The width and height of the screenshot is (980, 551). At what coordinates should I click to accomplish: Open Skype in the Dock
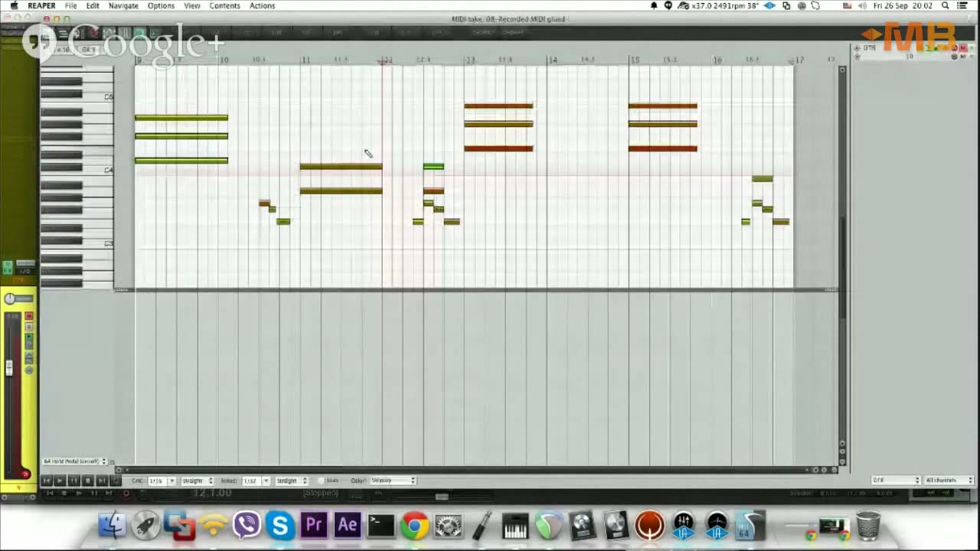tap(280, 526)
